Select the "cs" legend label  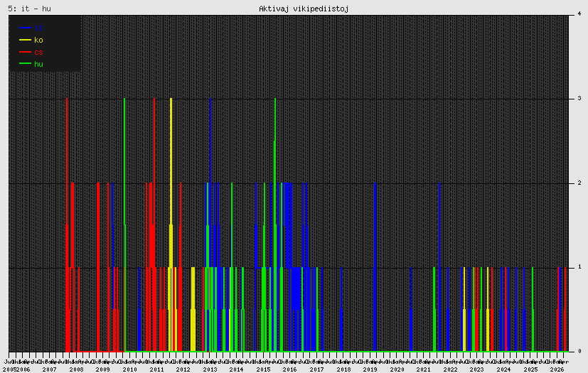38,52
